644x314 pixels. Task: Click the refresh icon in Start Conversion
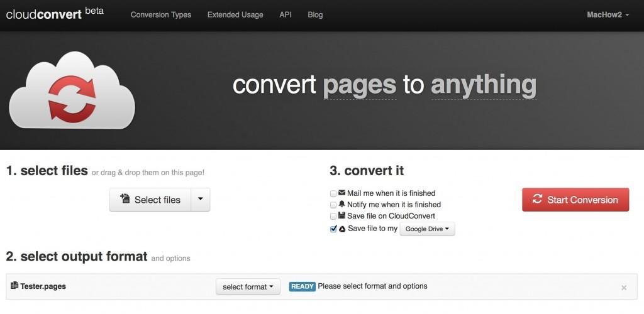coord(537,199)
